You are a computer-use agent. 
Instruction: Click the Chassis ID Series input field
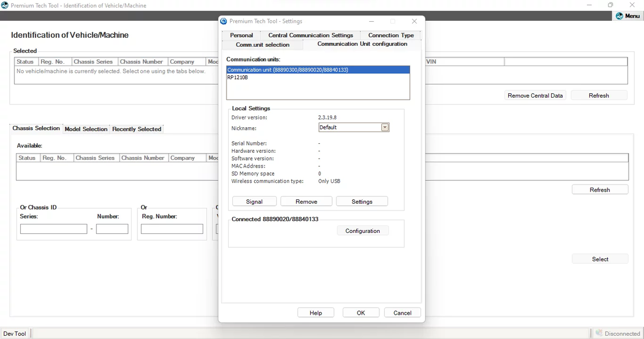(53, 229)
